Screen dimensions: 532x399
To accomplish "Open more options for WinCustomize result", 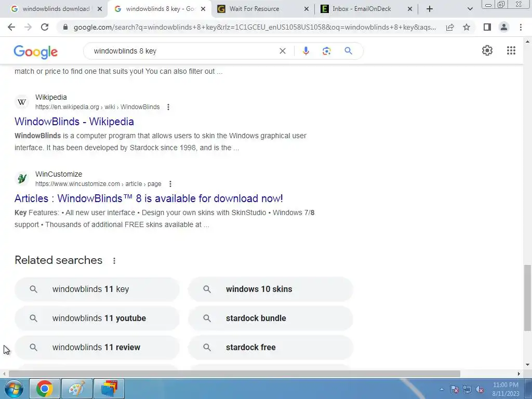I will (170, 184).
